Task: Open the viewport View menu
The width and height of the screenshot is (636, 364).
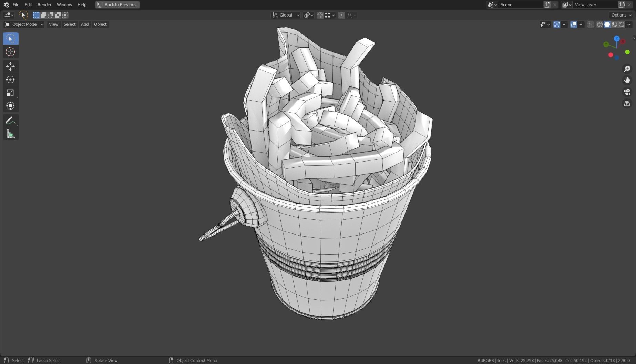Action: (53, 24)
